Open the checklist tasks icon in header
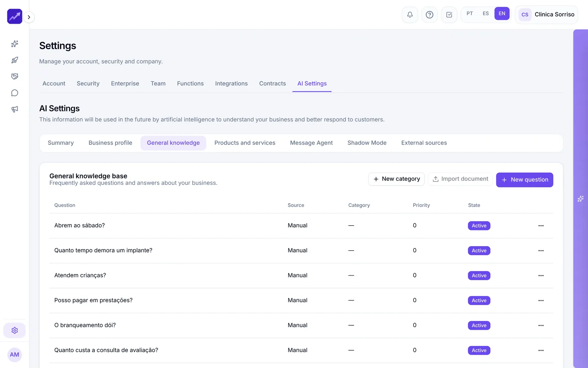Viewport: 588px width, 368px height. tap(449, 15)
